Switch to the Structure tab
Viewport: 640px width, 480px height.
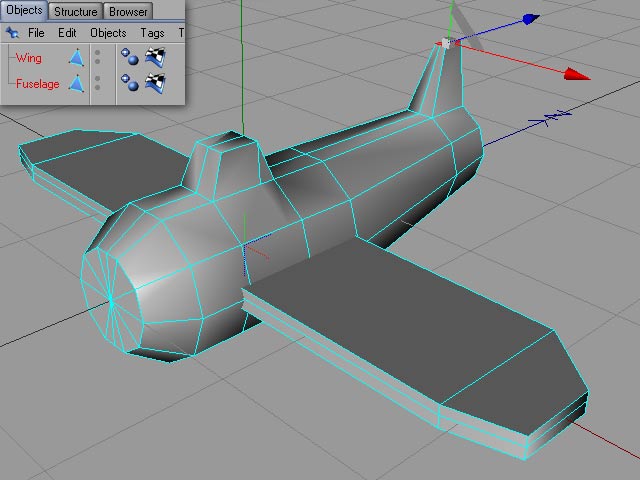[x=76, y=11]
